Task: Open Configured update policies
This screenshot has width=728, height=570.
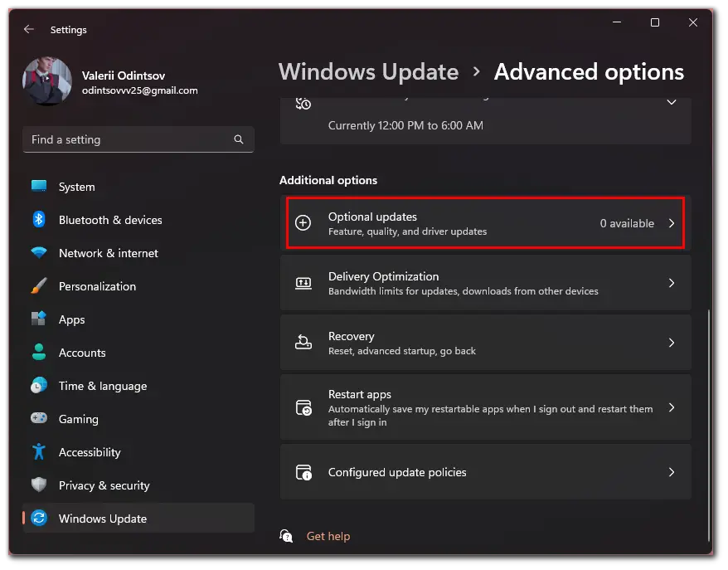Action: click(485, 472)
